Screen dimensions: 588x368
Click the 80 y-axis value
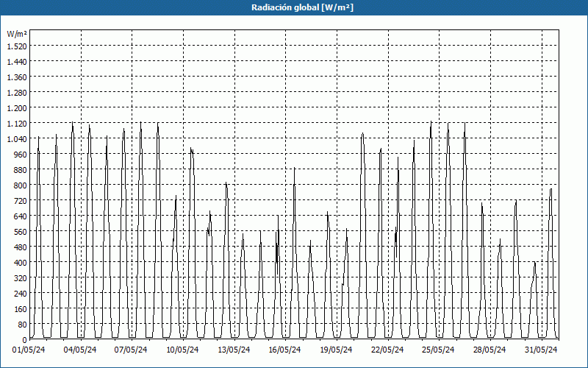coord(23,325)
